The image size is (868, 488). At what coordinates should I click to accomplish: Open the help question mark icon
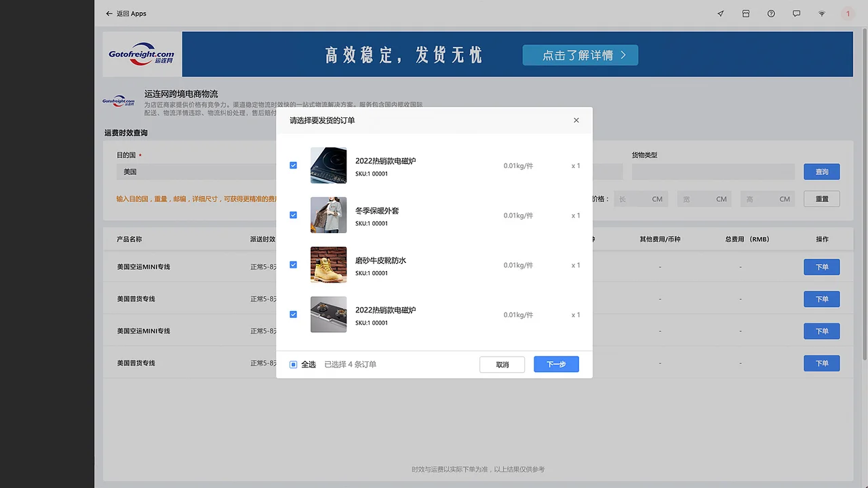pos(771,14)
